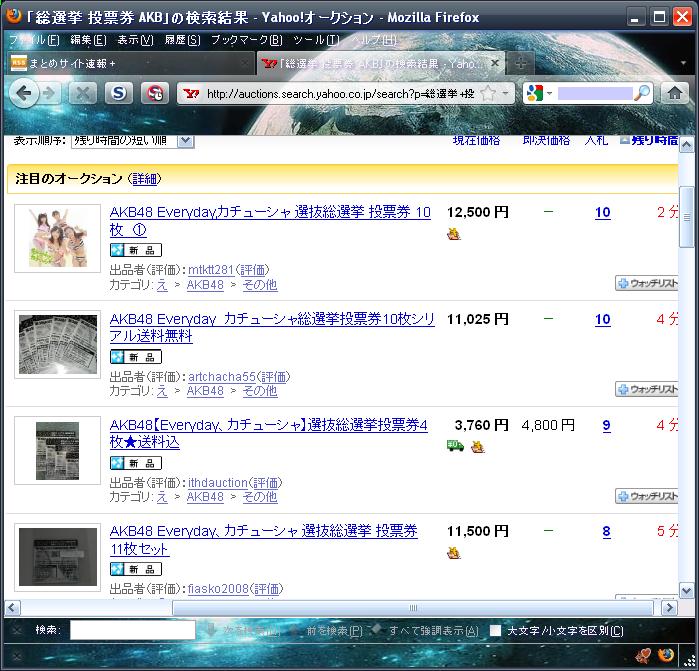Click the thumbnail for the 3,760円 listing

58,450
